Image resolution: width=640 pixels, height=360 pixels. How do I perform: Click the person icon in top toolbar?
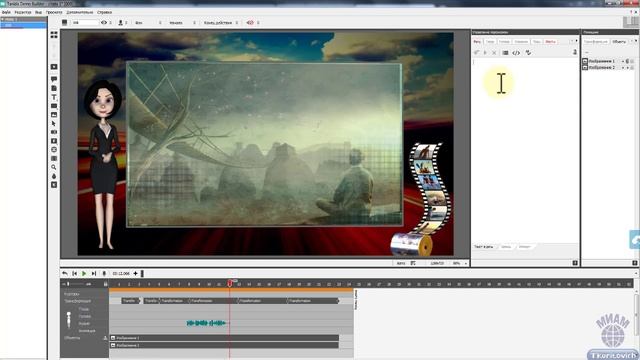120,22
